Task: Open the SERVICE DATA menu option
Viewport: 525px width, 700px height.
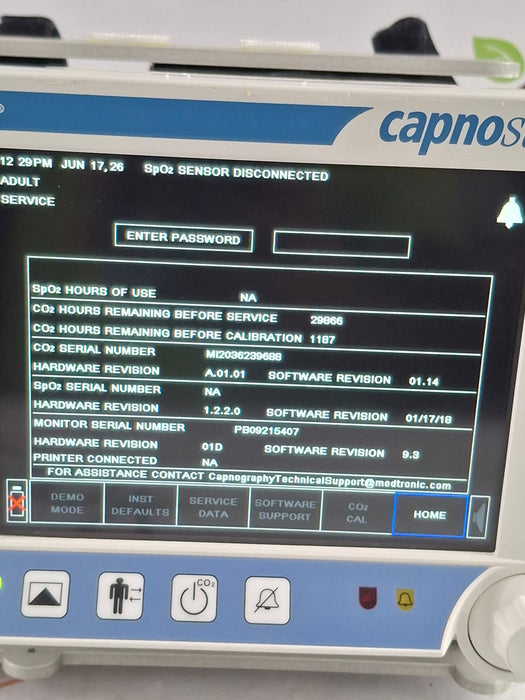Action: [213, 508]
